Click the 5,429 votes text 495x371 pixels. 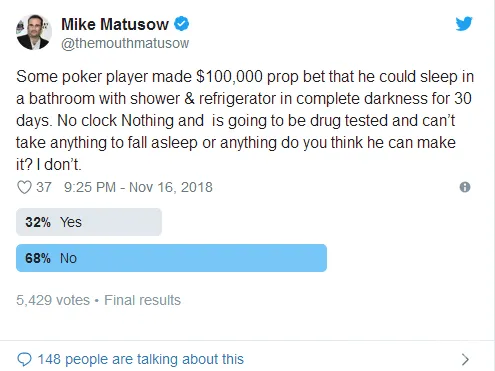pyautogui.click(x=53, y=300)
